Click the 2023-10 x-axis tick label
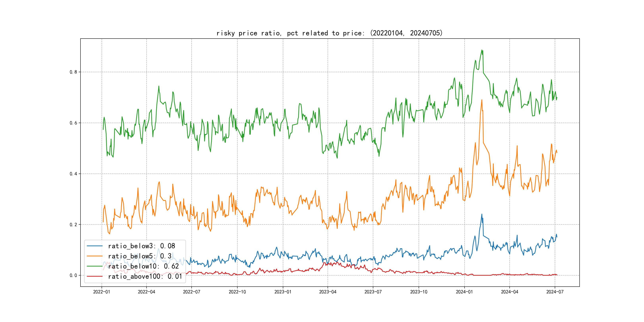 [x=418, y=292]
